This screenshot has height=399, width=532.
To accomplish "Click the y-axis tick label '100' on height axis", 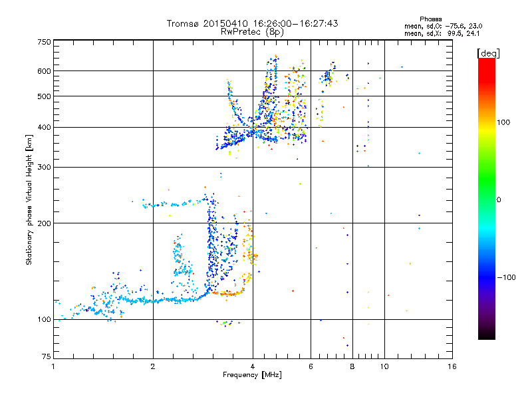I will [x=45, y=319].
